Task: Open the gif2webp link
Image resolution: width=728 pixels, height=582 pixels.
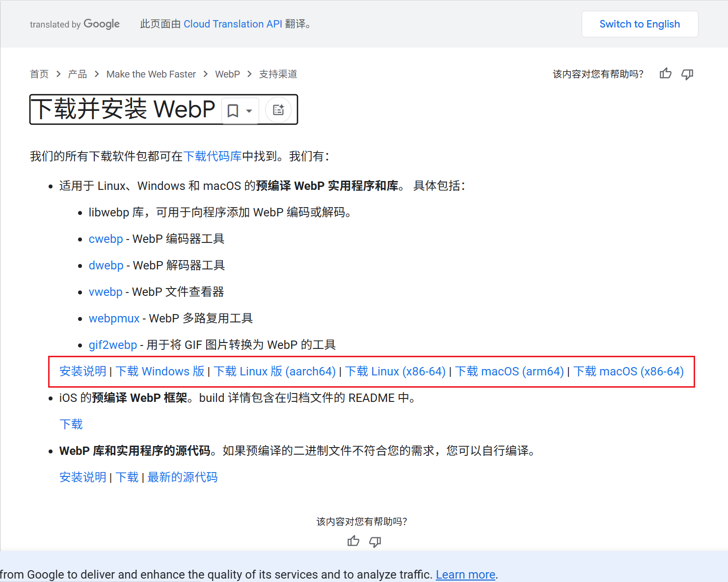Action: tap(113, 345)
